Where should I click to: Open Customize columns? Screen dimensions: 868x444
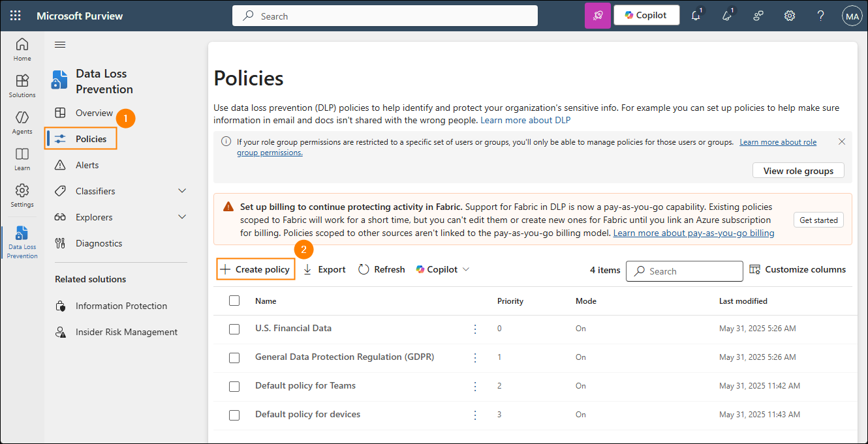798,269
